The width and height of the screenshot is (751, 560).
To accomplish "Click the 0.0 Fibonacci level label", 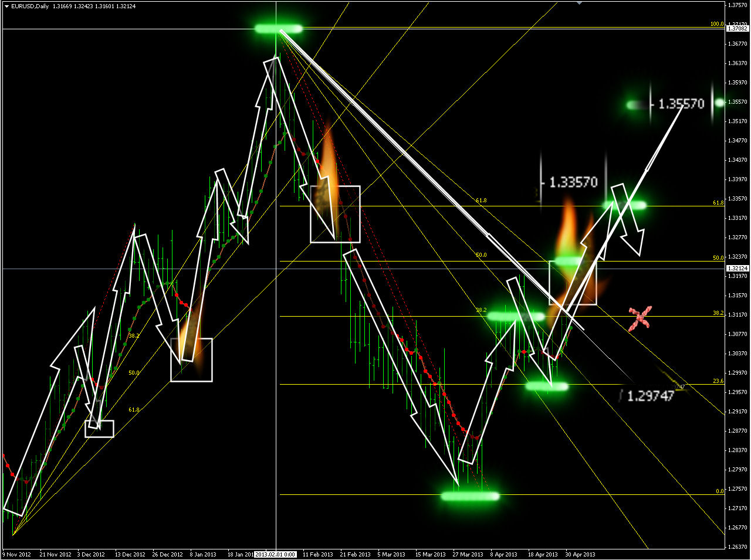I will [x=720, y=491].
